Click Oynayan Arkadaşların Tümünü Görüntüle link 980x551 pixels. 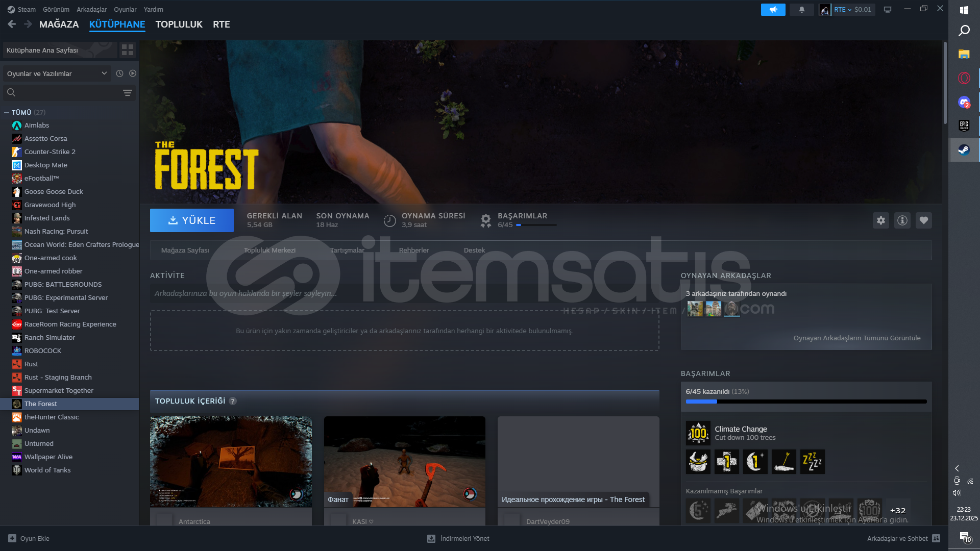tap(856, 338)
